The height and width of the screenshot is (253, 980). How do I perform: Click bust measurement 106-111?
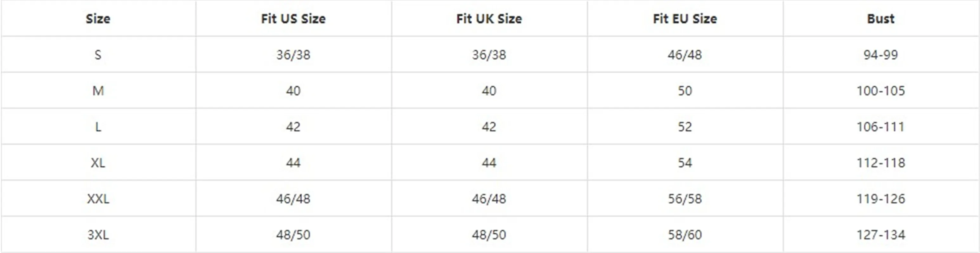[880, 127]
